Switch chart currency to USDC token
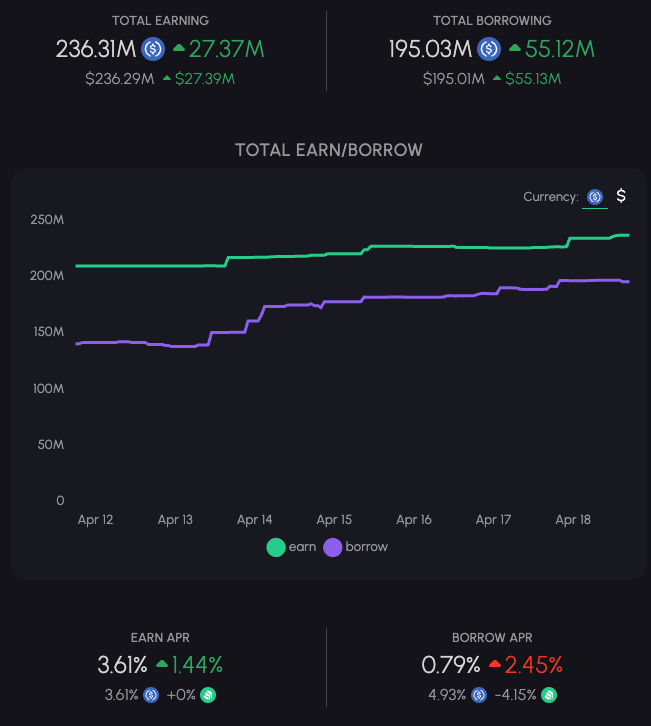 (x=595, y=197)
